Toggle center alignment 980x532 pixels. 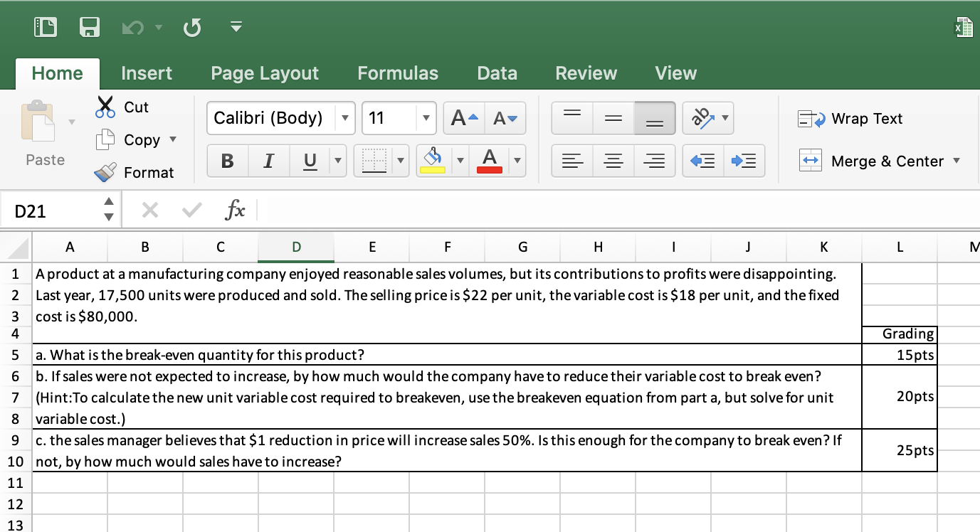click(613, 161)
